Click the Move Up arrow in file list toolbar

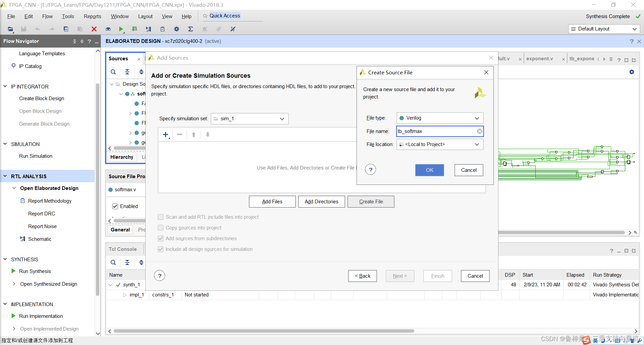[194, 134]
